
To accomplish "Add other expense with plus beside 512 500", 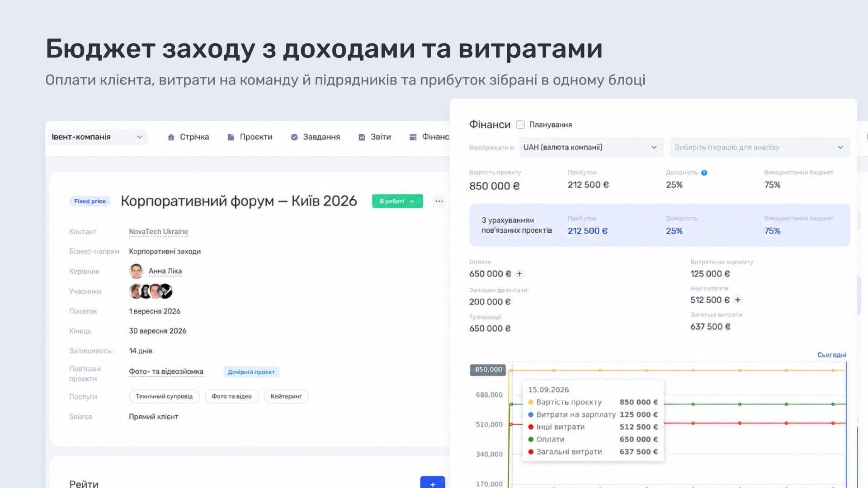I will (x=738, y=300).
